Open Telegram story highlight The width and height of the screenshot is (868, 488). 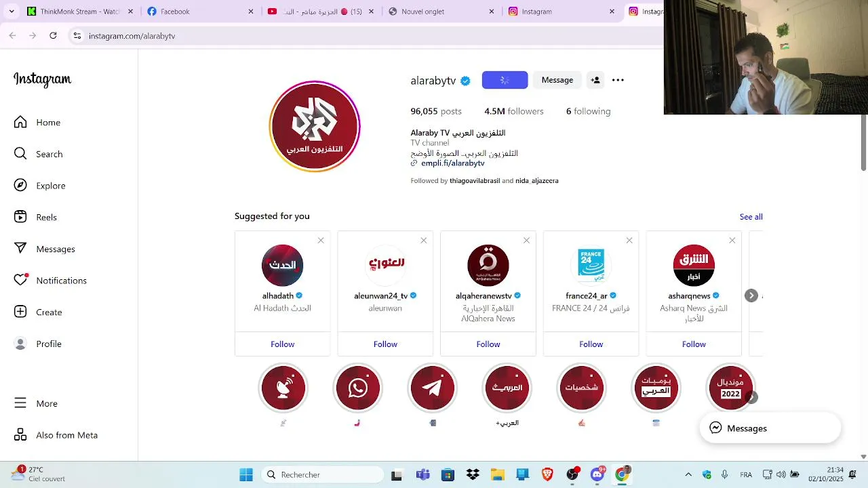(x=433, y=388)
